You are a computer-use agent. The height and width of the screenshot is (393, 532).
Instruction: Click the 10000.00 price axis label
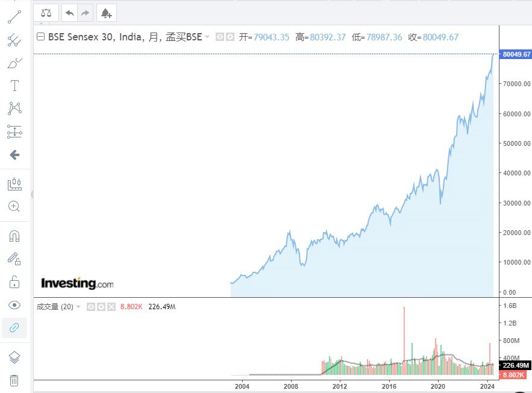pyautogui.click(x=516, y=262)
